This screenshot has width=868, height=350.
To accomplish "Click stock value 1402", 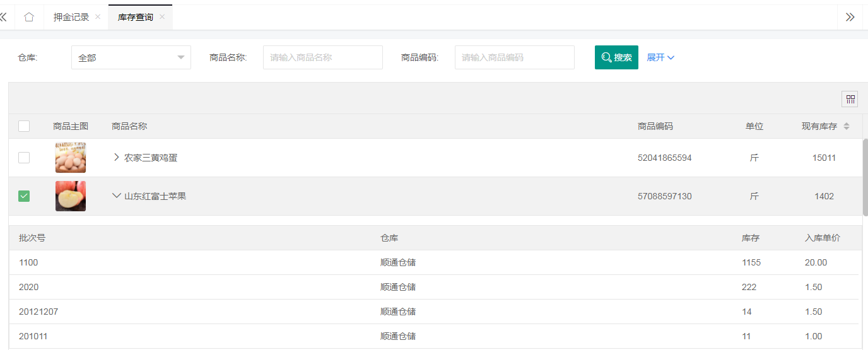I will (824, 196).
